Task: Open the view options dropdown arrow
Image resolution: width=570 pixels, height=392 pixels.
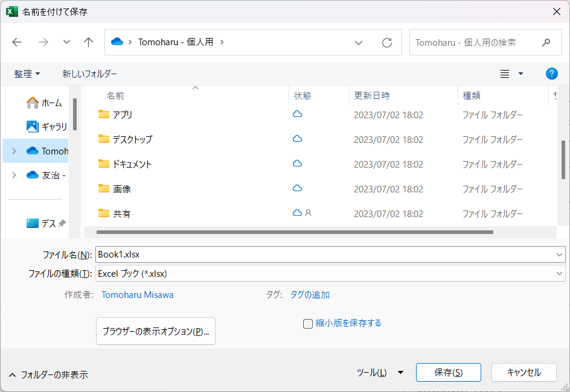Action: [520, 74]
